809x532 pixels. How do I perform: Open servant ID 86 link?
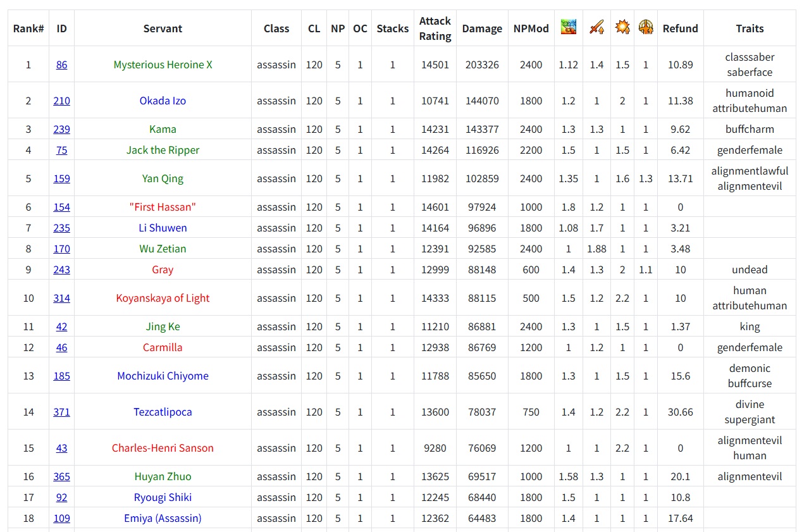pyautogui.click(x=61, y=65)
